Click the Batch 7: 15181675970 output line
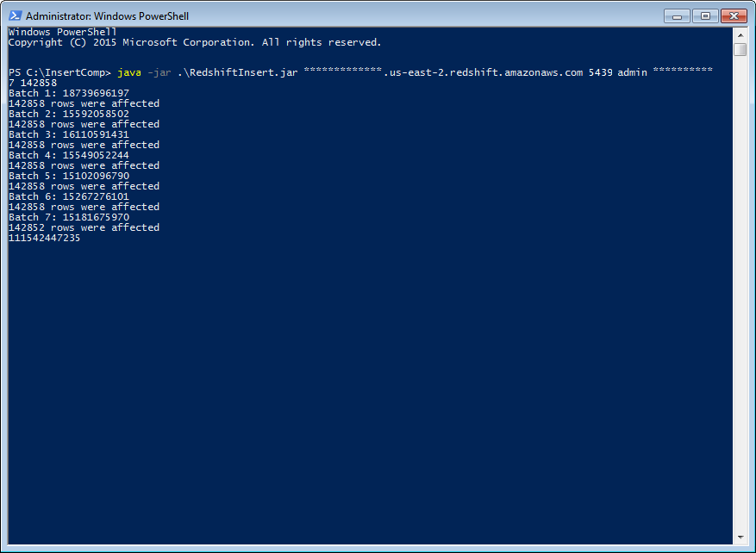This screenshot has height=553, width=756. click(x=72, y=216)
